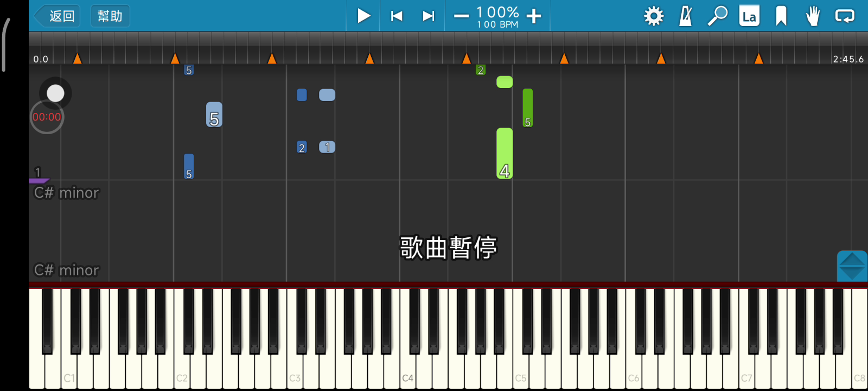Skip to the next section
The width and height of the screenshot is (868, 391).
click(x=429, y=16)
